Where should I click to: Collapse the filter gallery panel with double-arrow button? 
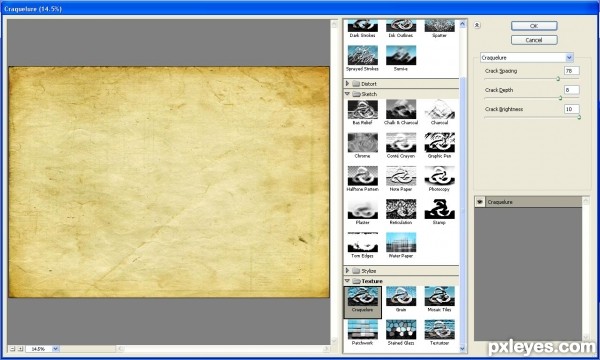pyautogui.click(x=477, y=25)
